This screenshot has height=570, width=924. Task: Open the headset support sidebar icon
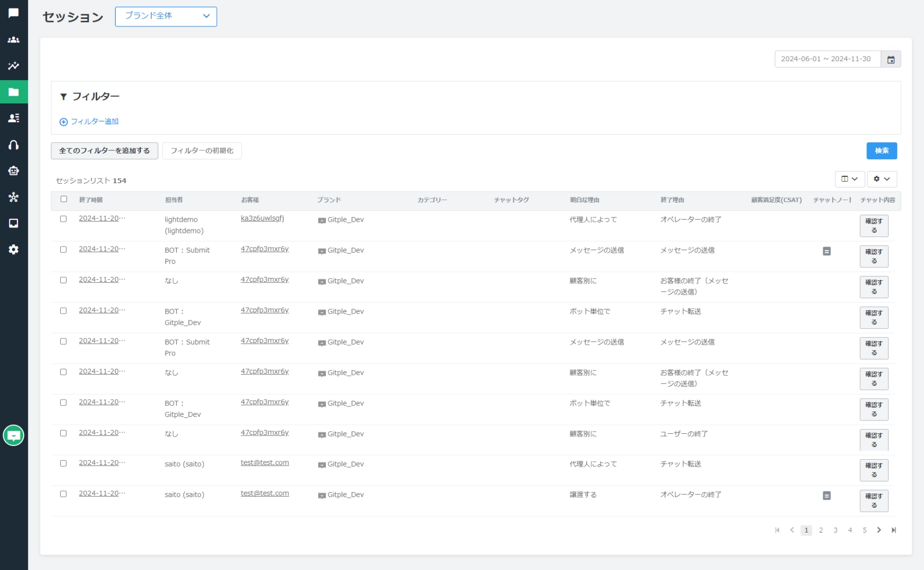(14, 145)
